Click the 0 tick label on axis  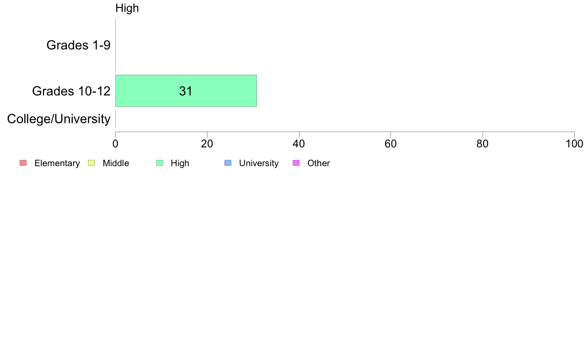(x=115, y=144)
